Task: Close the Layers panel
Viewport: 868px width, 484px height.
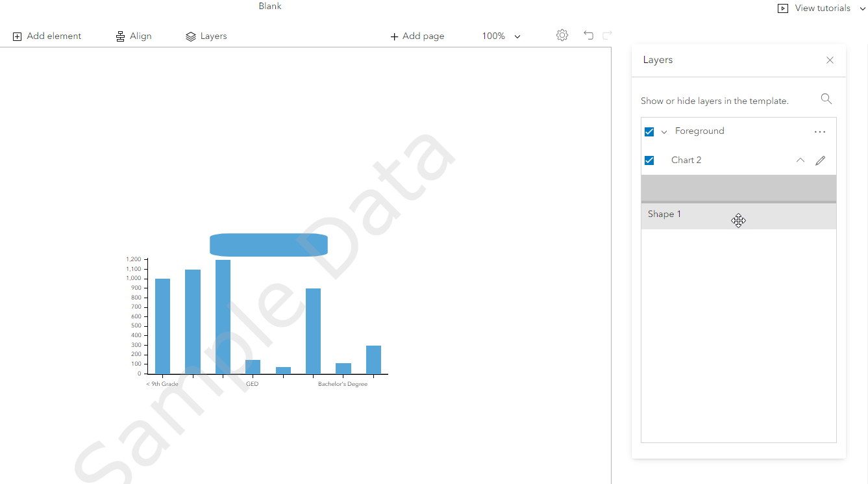Action: pos(829,60)
